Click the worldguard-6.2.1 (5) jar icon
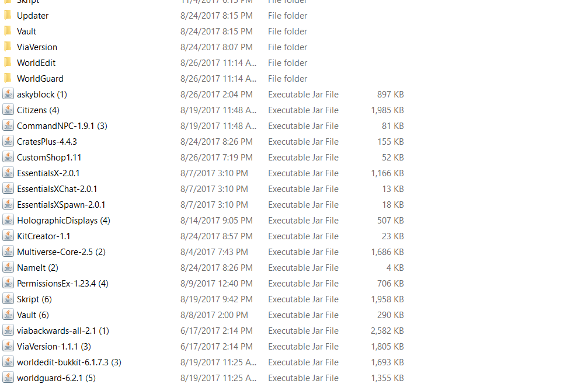This screenshot has width=588, height=391. pyautogui.click(x=8, y=377)
